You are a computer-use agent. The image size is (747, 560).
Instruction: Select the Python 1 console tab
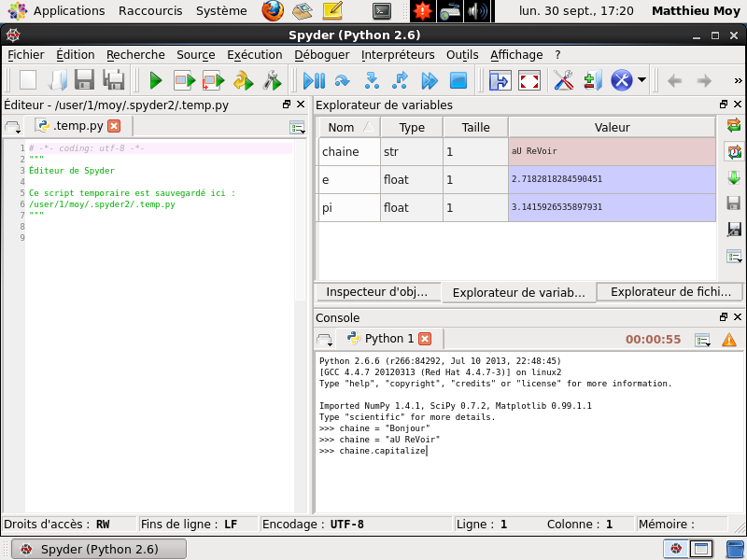(388, 339)
